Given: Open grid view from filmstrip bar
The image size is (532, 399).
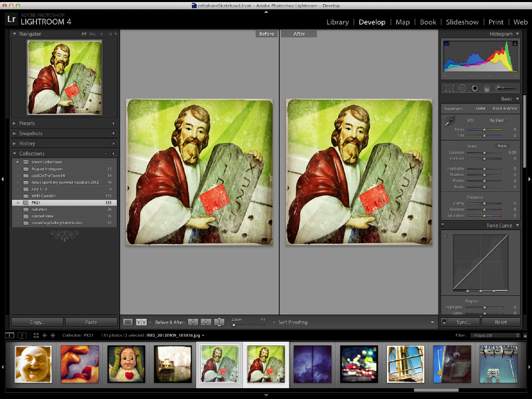Looking at the screenshot, I should (36, 335).
